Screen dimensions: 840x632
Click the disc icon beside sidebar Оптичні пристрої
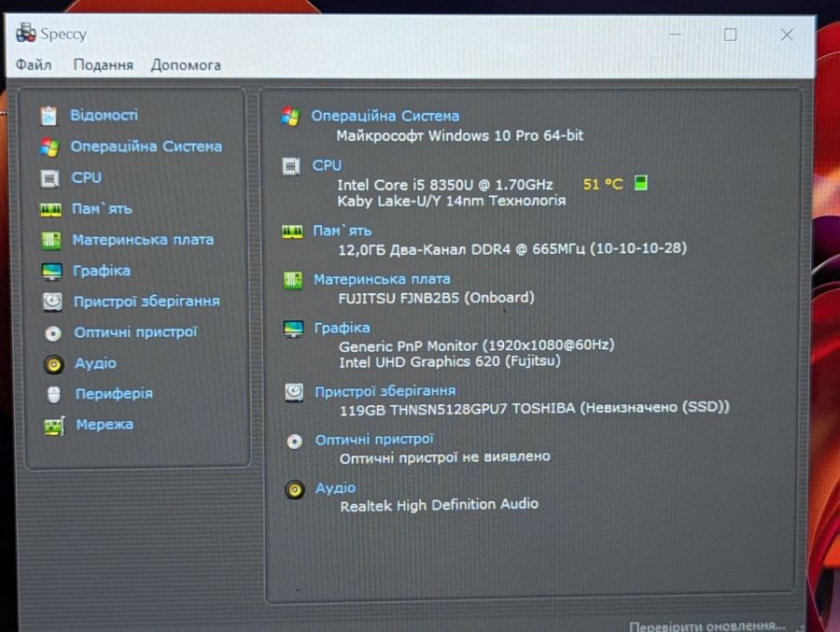click(53, 333)
